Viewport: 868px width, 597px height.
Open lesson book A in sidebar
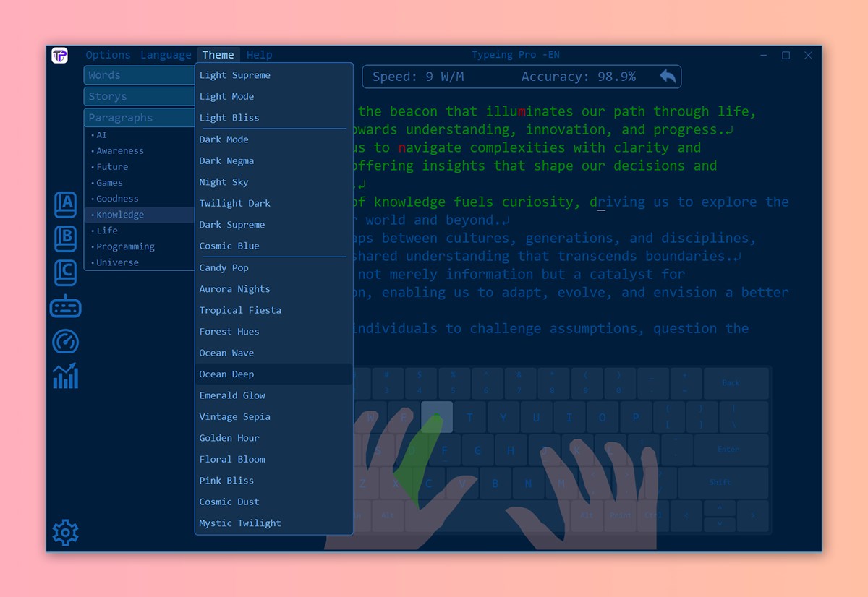65,205
